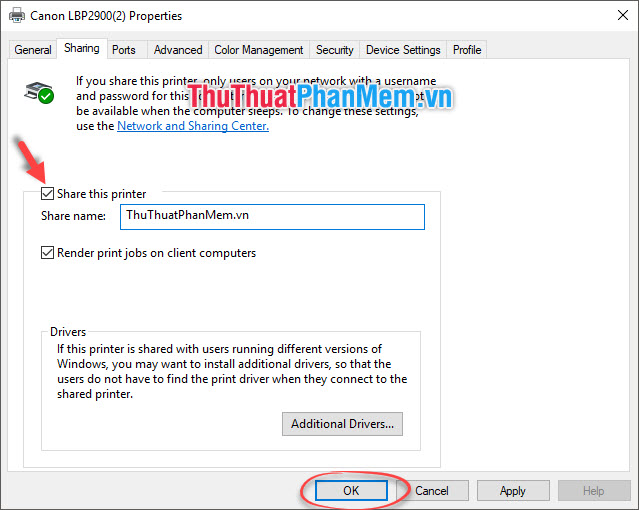Select the Profile tab
The image size is (639, 510).
coord(467,50)
